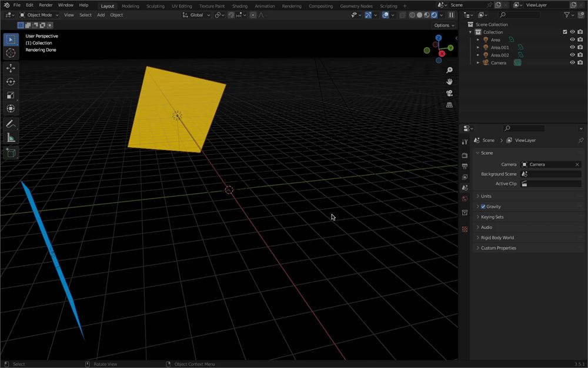Choose the Rotate tool
This screenshot has height=368, width=588.
pyautogui.click(x=11, y=81)
